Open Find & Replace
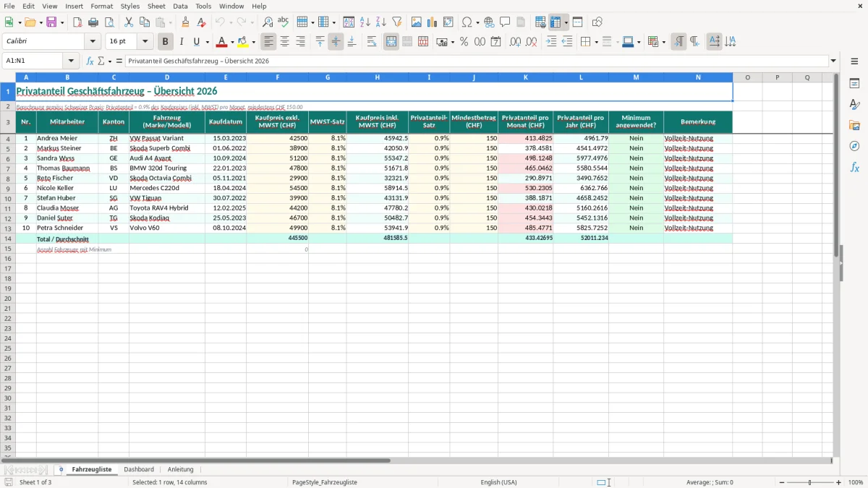868x488 pixels. pyautogui.click(x=268, y=22)
